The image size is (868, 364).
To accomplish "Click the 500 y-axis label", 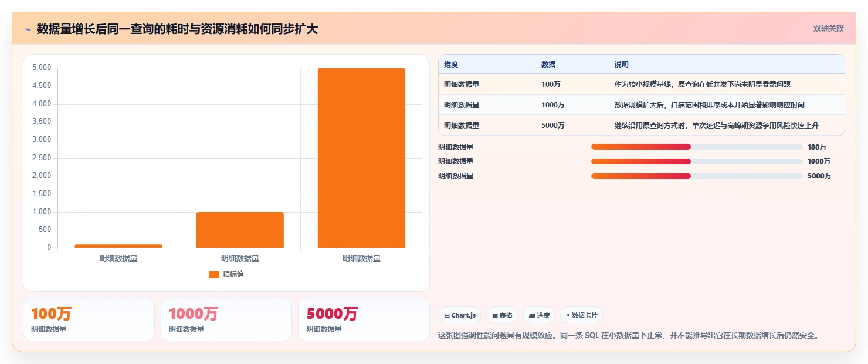I will pyautogui.click(x=45, y=230).
